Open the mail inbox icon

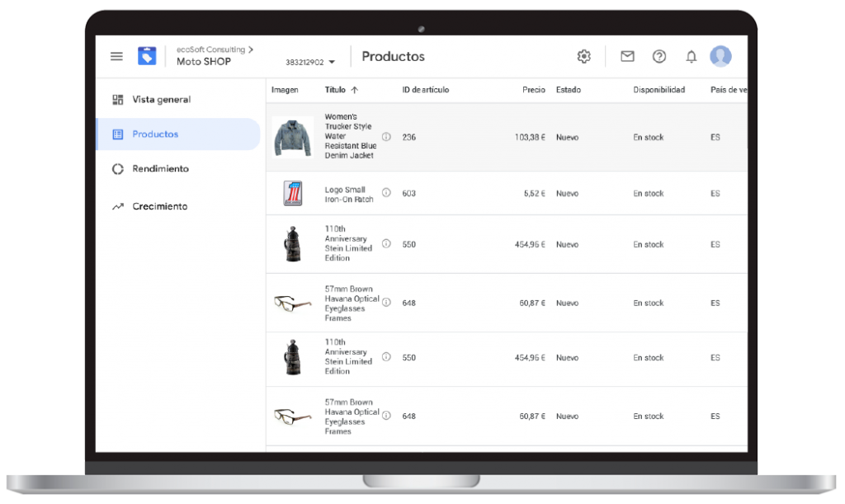627,56
